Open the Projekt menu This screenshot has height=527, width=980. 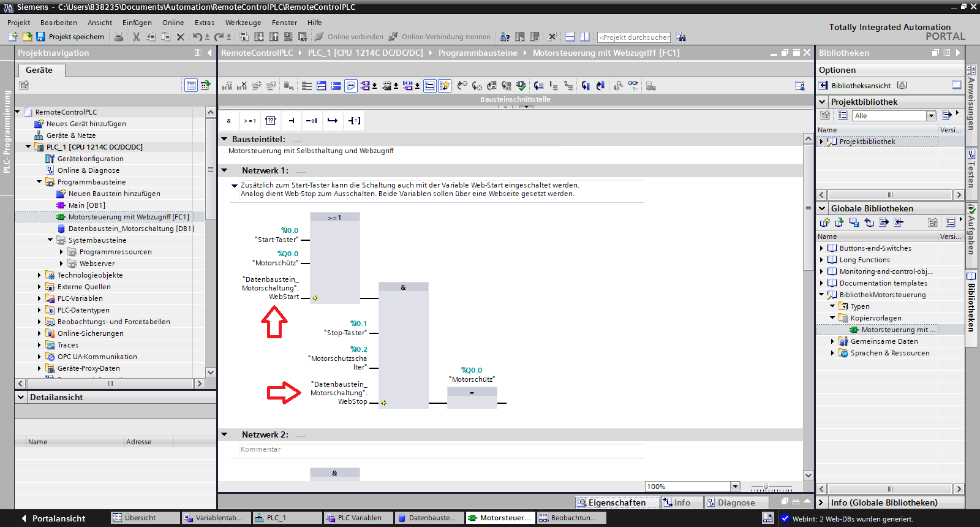tap(19, 23)
